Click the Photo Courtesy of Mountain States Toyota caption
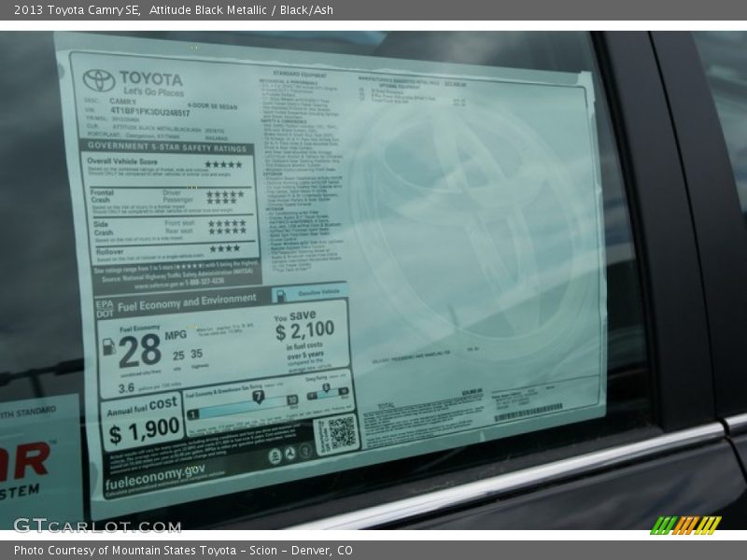Screen dimensions: 747x560 click(183, 551)
